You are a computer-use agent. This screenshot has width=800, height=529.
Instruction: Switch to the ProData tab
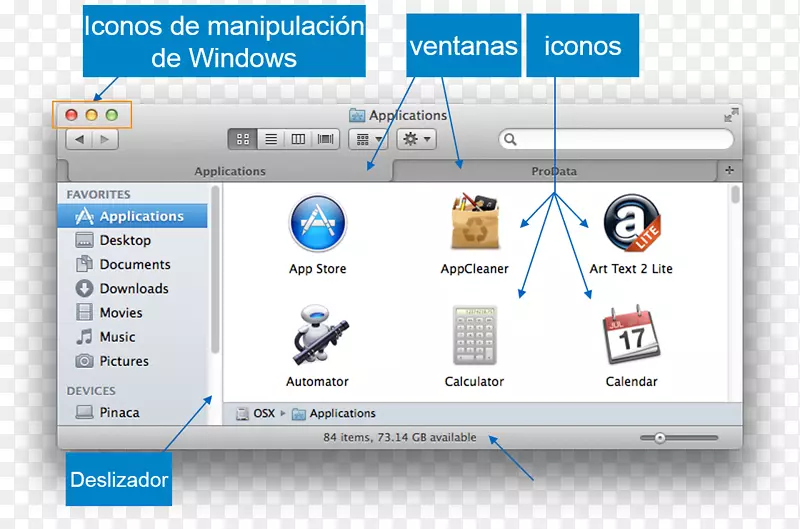click(x=554, y=171)
